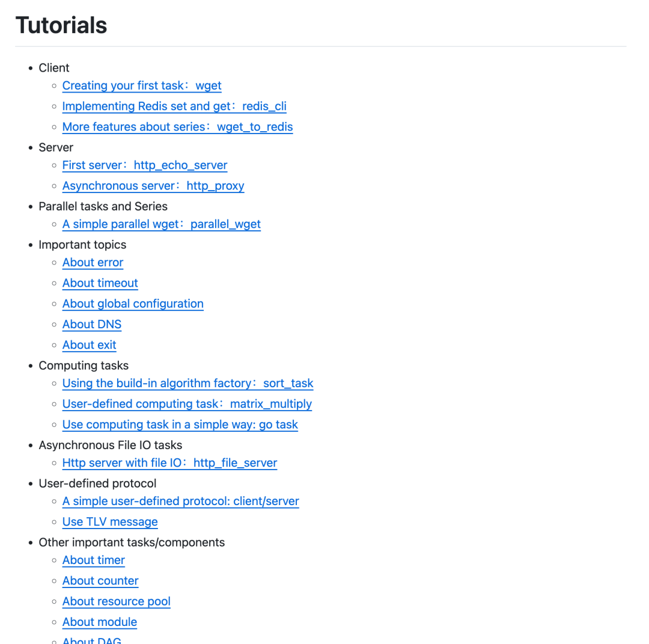The height and width of the screenshot is (644, 649).
Task: Open the http_echo_server first server tutorial
Action: [145, 165]
